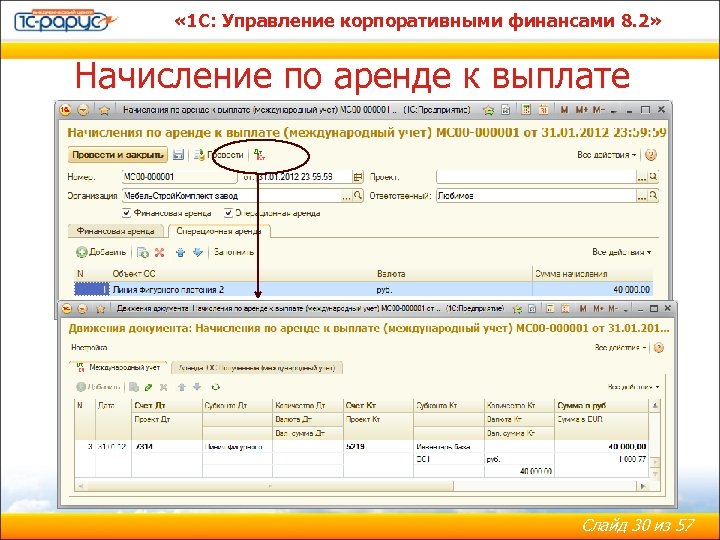Switch to the Аренда ОС Полученная tab
The width and height of the screenshot is (720, 540).
pos(257,368)
